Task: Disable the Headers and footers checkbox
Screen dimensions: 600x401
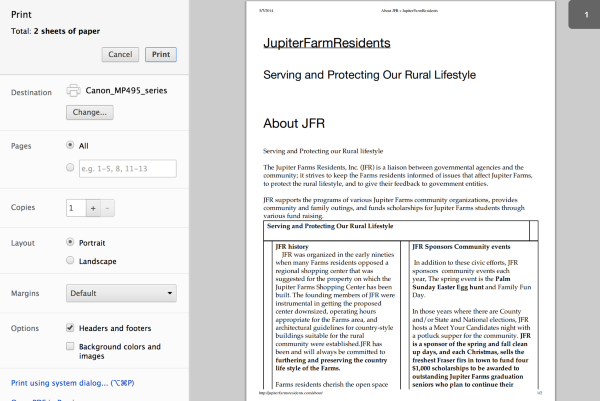Action: [70, 328]
